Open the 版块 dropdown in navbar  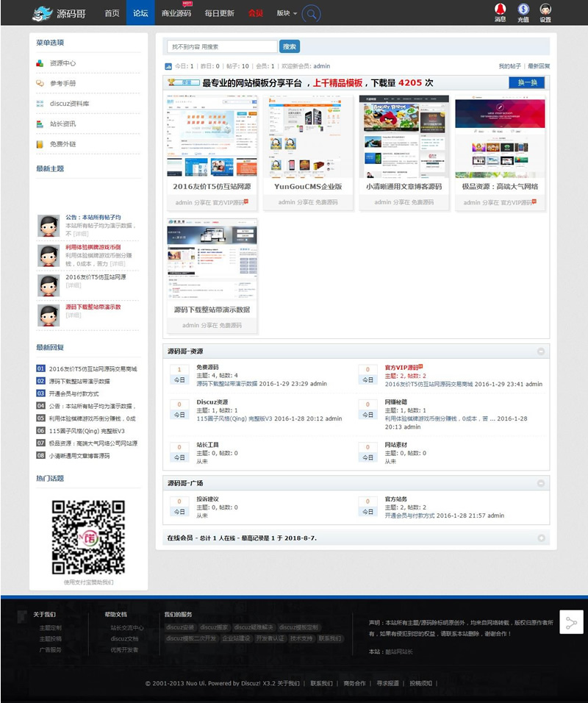[x=287, y=13]
